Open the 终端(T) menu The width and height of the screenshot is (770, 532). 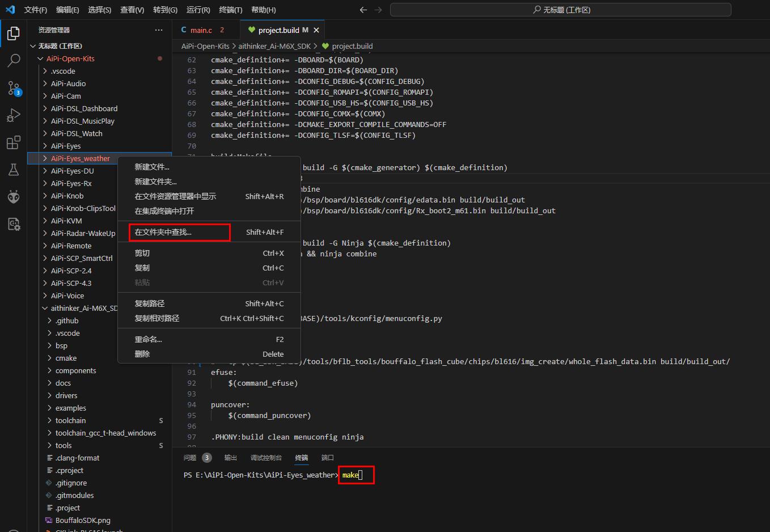(x=230, y=10)
